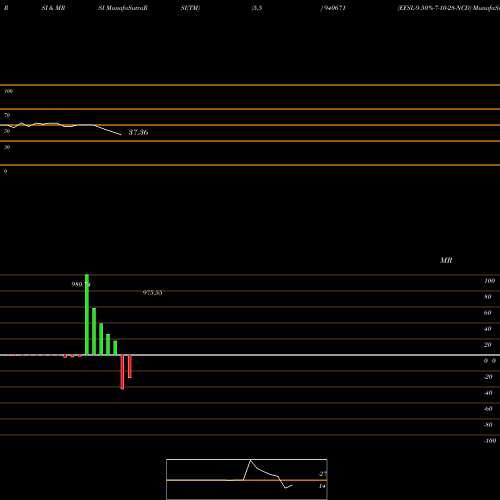Click the RSI value label 37.36
The height and width of the screenshot is (500, 500).
[138, 132]
